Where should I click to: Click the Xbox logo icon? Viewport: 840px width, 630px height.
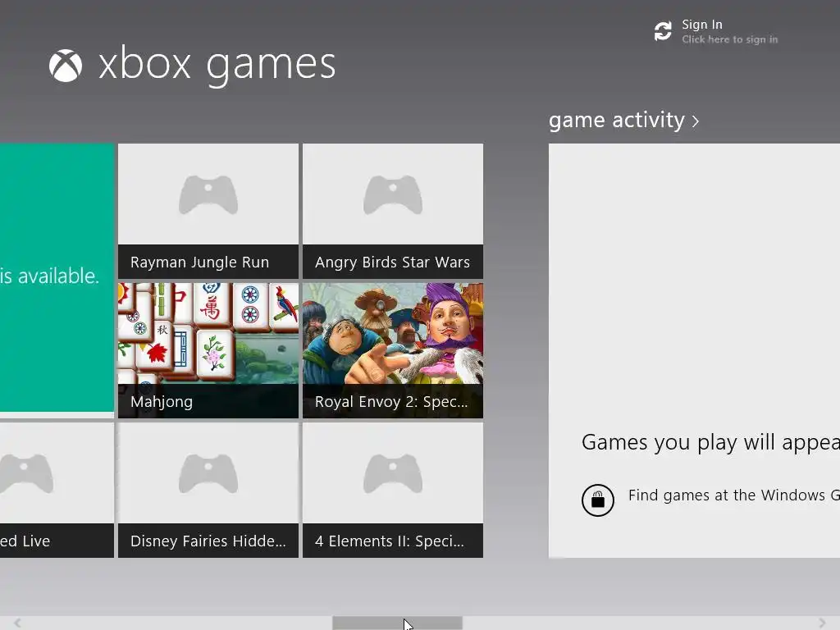66,66
